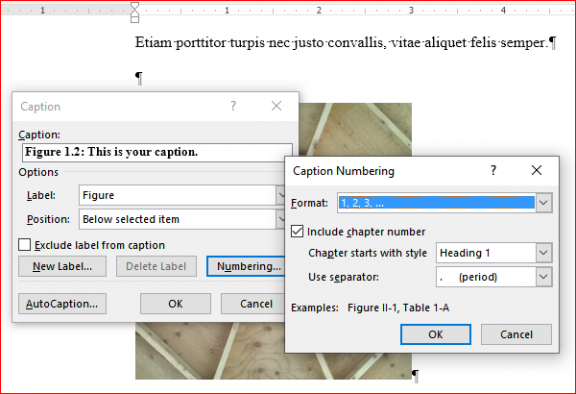Click Cancel in the Caption dialog

tap(253, 304)
